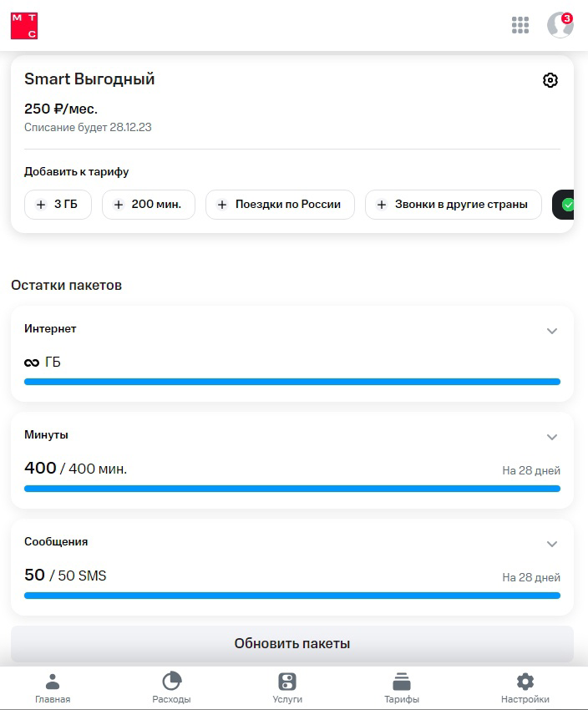Open the Тарифы tab
Image resolution: width=588 pixels, height=710 pixels.
402,688
